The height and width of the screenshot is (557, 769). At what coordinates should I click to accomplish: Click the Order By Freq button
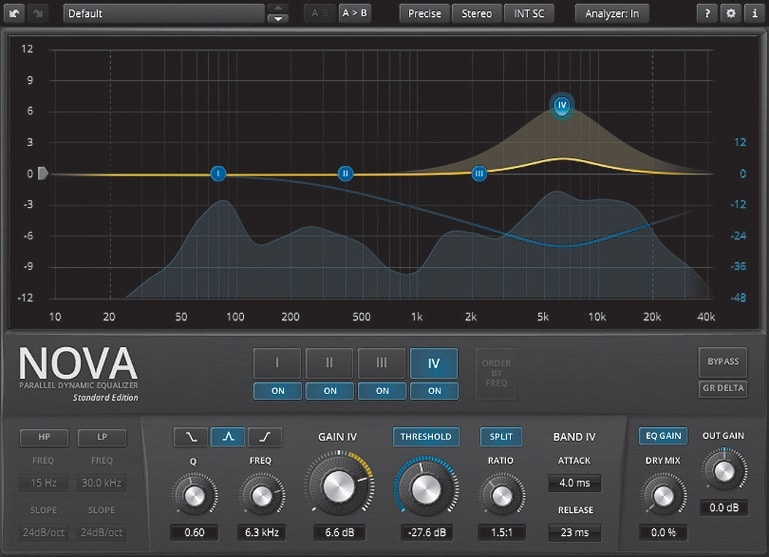click(496, 373)
